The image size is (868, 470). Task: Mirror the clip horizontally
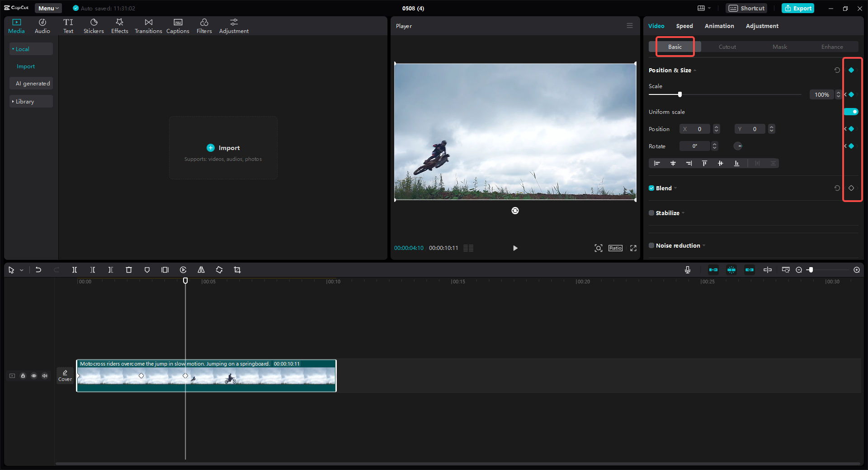tap(201, 270)
